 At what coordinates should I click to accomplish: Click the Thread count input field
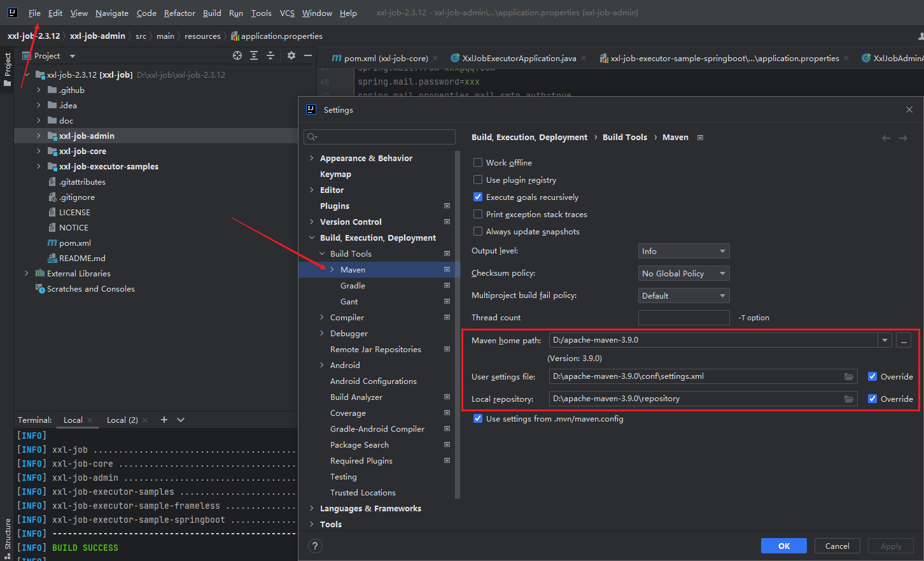point(683,318)
